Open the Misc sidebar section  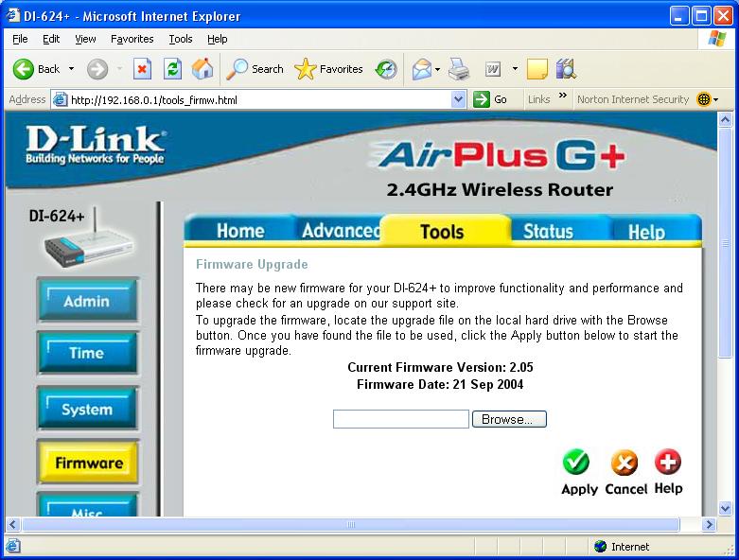(x=87, y=505)
